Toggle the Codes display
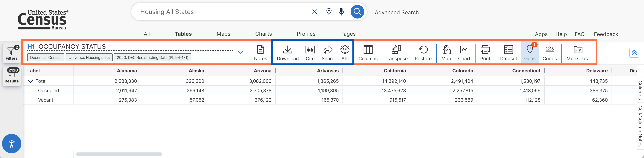Screen dimensions: 644x158 coord(550,53)
